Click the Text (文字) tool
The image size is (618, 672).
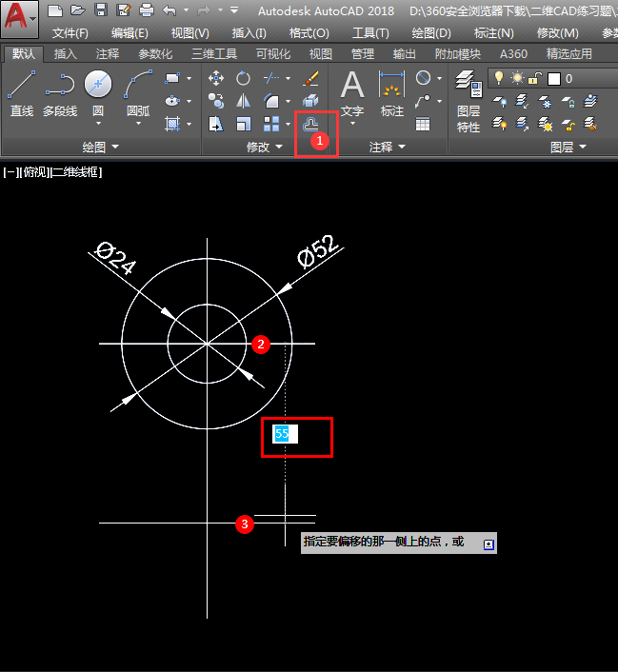(352, 94)
